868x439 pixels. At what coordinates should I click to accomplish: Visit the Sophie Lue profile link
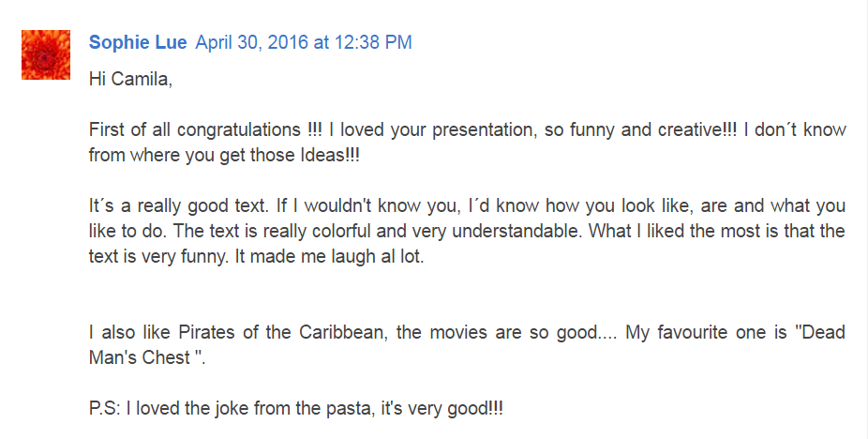tap(138, 43)
